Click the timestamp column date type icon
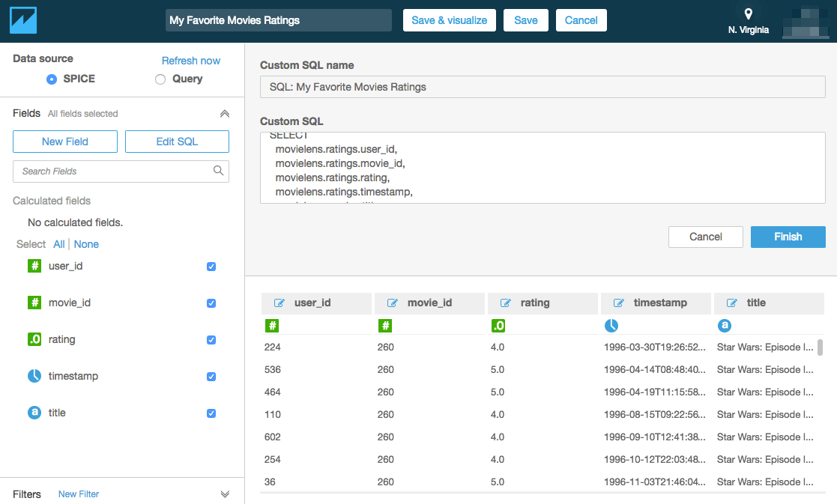This screenshot has width=837, height=504. click(611, 325)
